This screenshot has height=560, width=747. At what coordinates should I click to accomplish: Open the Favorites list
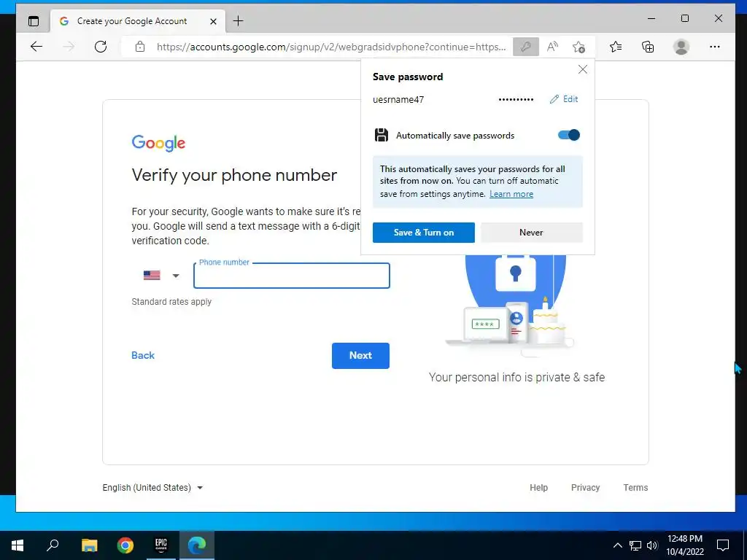coord(616,47)
